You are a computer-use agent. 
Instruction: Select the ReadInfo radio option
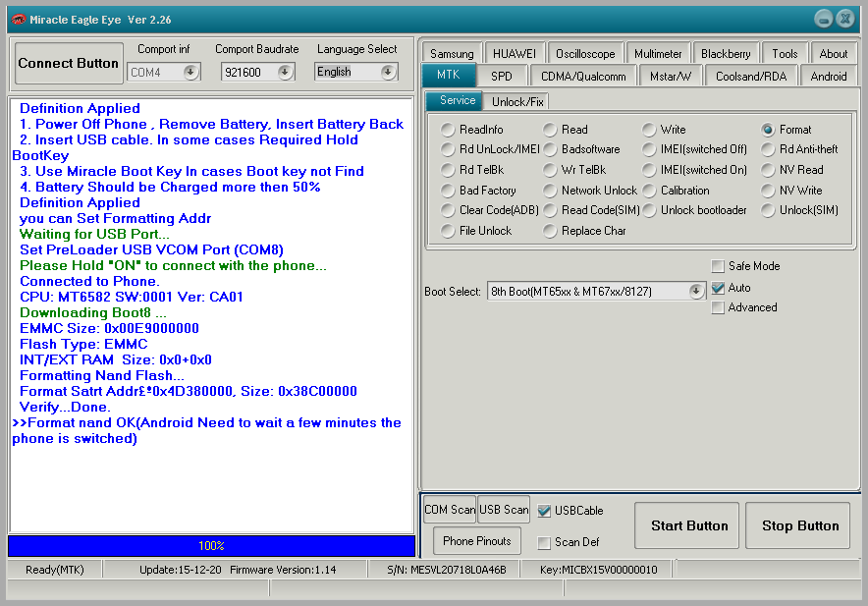click(448, 130)
